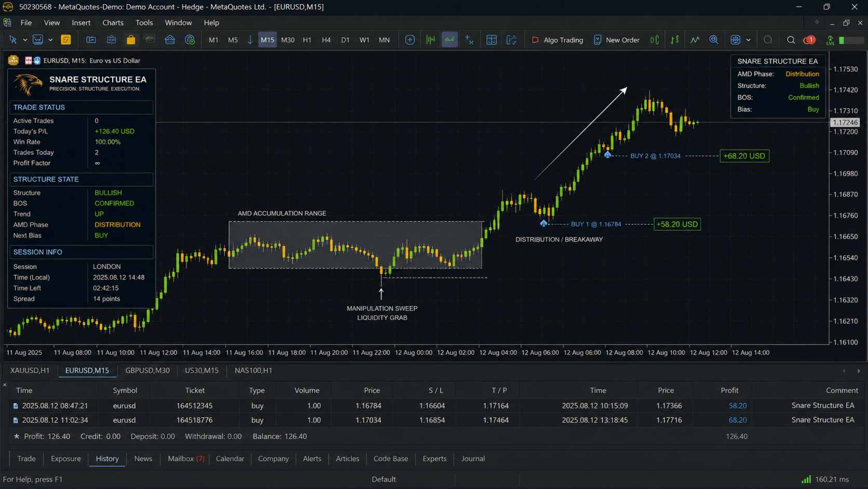Viewport: 868px width, 489px height.
Task: Open the indicators zigzag icon
Action: click(x=695, y=39)
